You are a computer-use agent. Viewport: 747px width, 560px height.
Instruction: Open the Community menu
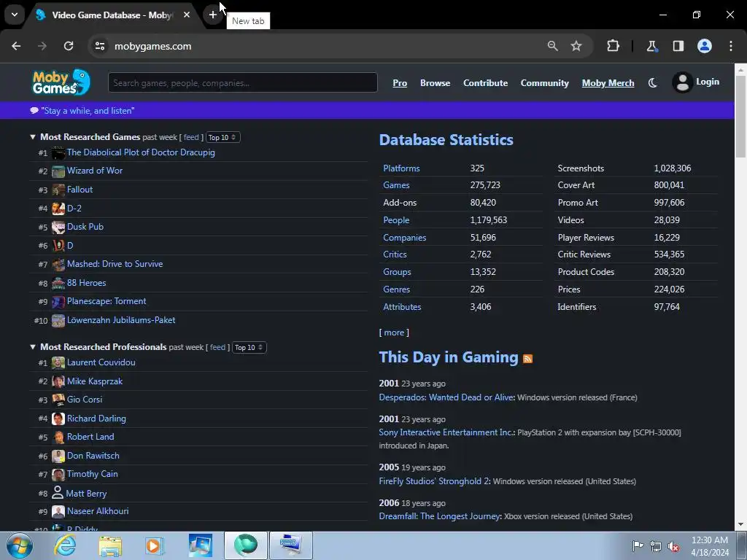click(x=544, y=83)
